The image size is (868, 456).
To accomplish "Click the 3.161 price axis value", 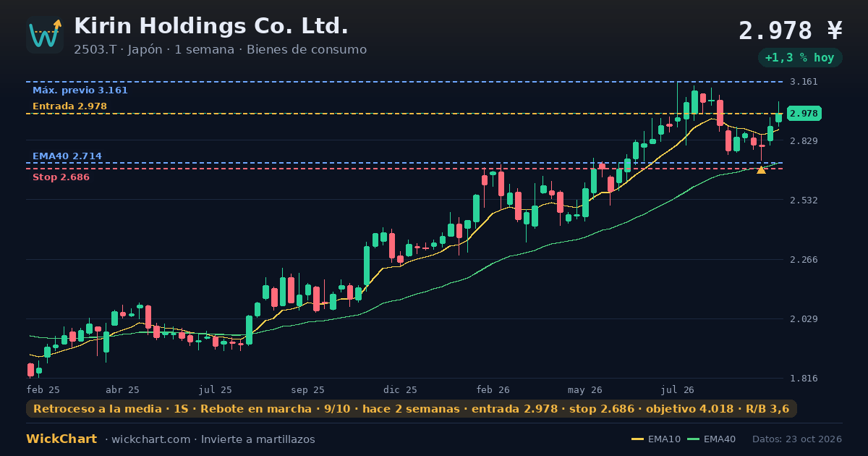I will point(804,82).
